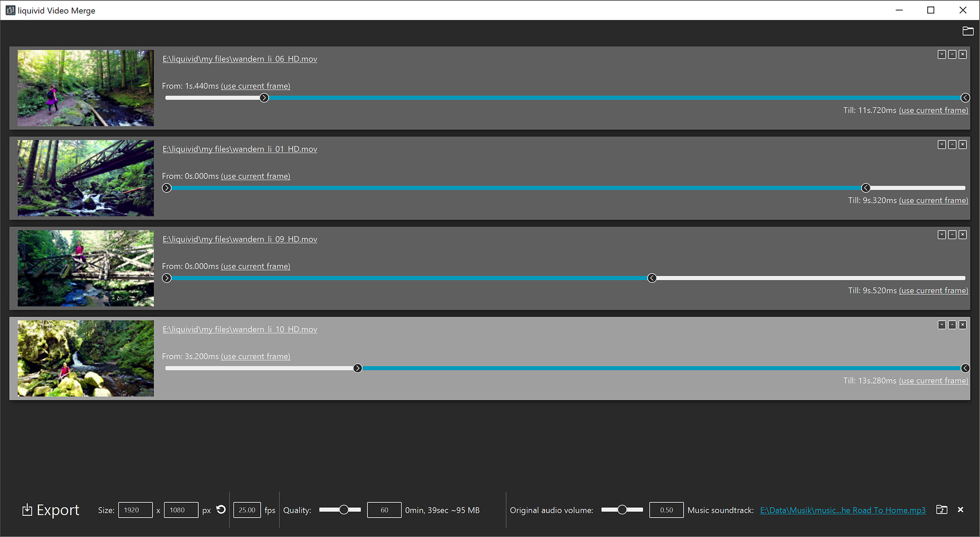980x537 pixels.
Task: Set first clip From time using current frame
Action: click(255, 86)
